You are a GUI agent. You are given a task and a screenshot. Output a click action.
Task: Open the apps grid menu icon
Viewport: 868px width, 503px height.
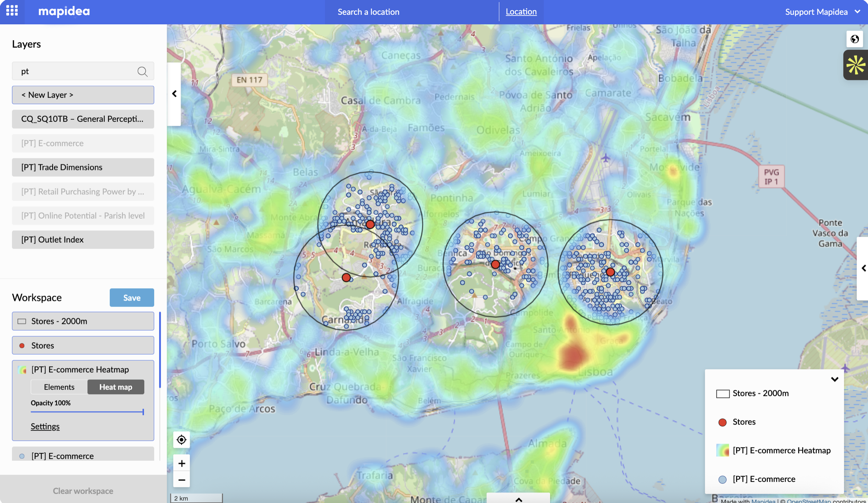[12, 11]
